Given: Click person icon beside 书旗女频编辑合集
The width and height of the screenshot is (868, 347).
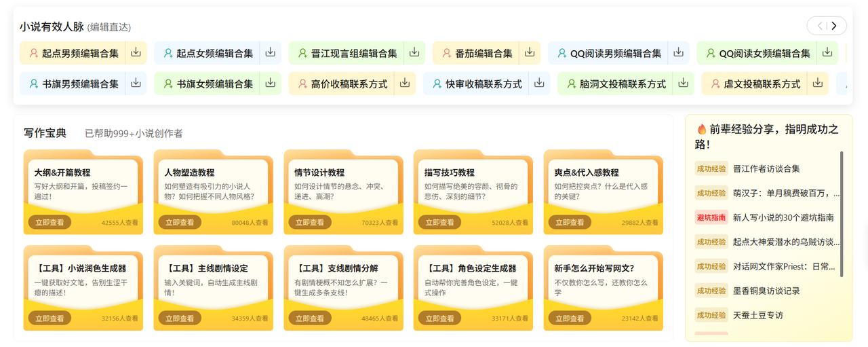Looking at the screenshot, I should click(x=168, y=84).
